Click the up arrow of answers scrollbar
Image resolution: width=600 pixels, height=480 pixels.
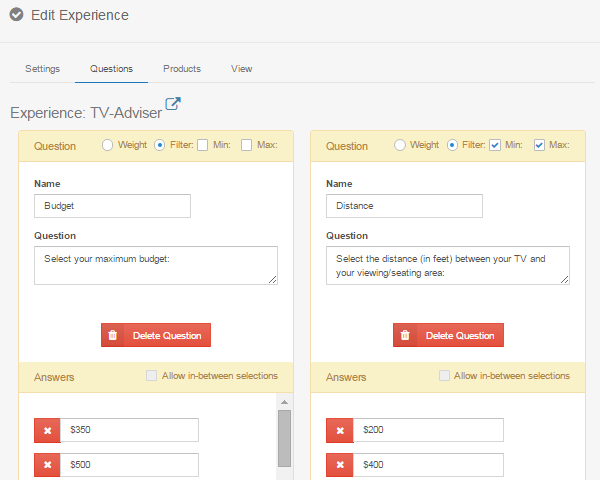(284, 402)
